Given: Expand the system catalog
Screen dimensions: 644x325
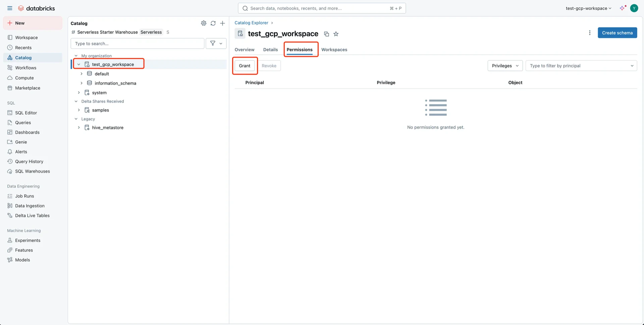Looking at the screenshot, I should pyautogui.click(x=79, y=93).
